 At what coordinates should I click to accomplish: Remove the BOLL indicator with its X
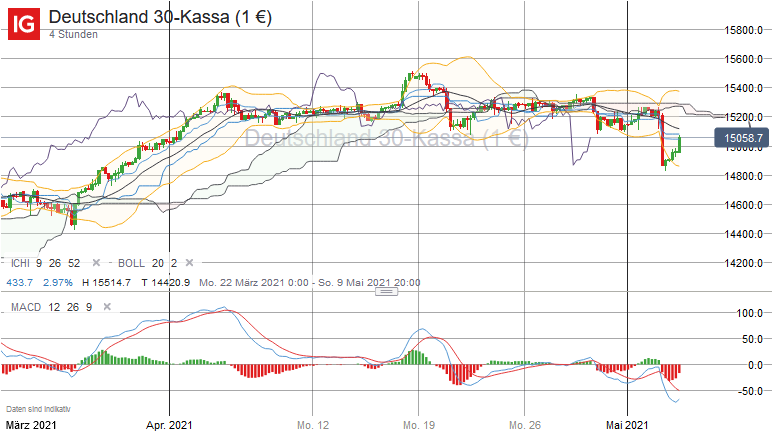coord(189,263)
